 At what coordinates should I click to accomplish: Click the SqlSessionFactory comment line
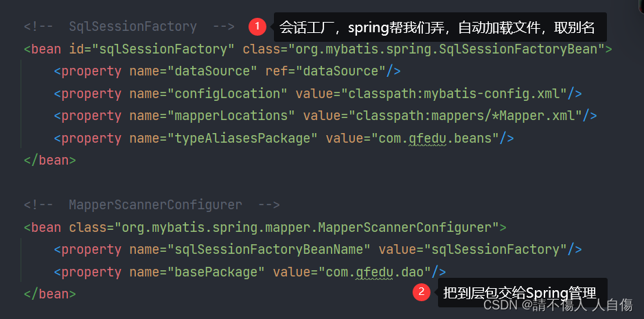(x=129, y=27)
